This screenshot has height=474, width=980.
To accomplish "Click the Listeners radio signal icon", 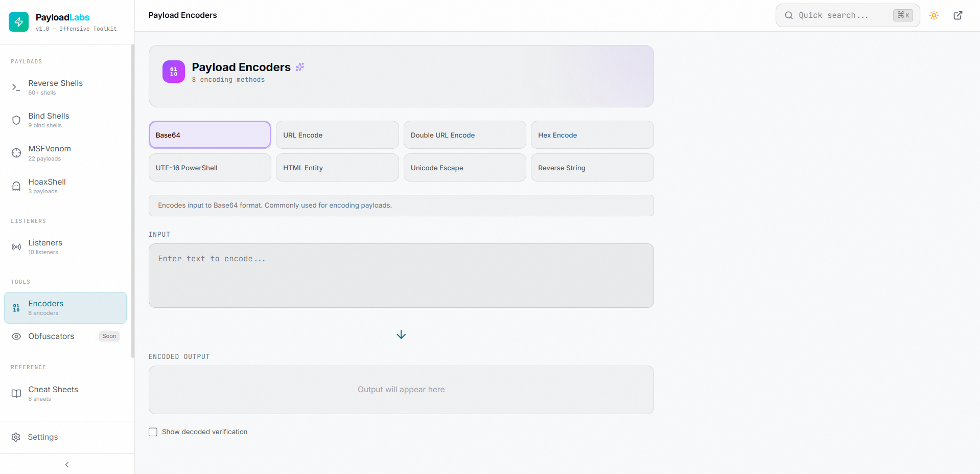I will pyautogui.click(x=16, y=247).
